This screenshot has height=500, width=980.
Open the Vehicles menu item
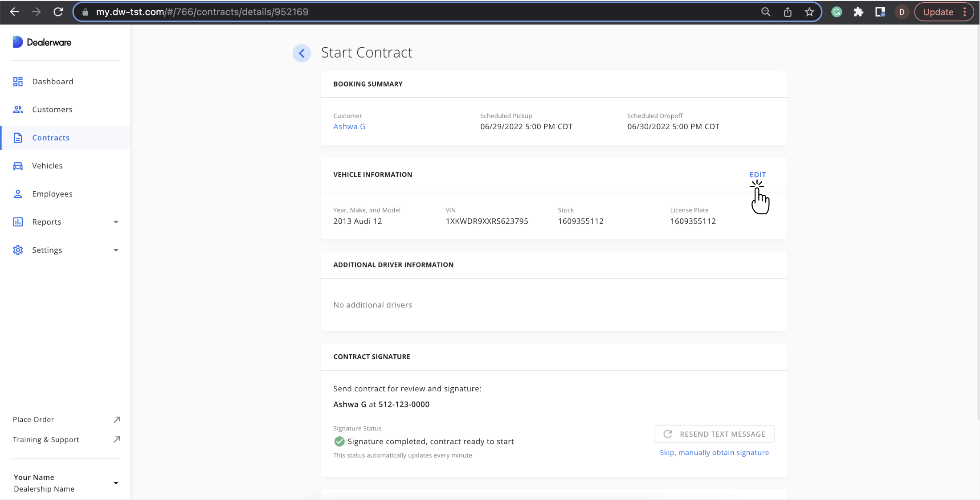coord(65,166)
